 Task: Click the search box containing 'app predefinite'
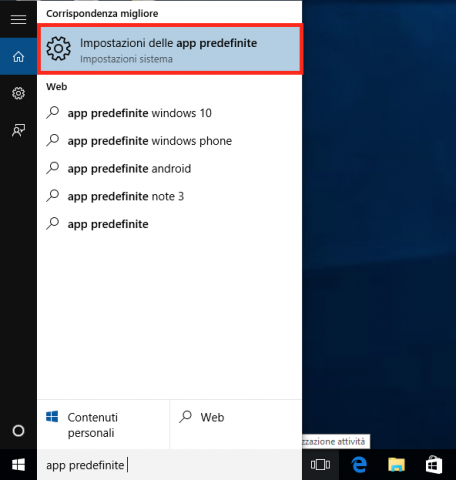tap(170, 465)
